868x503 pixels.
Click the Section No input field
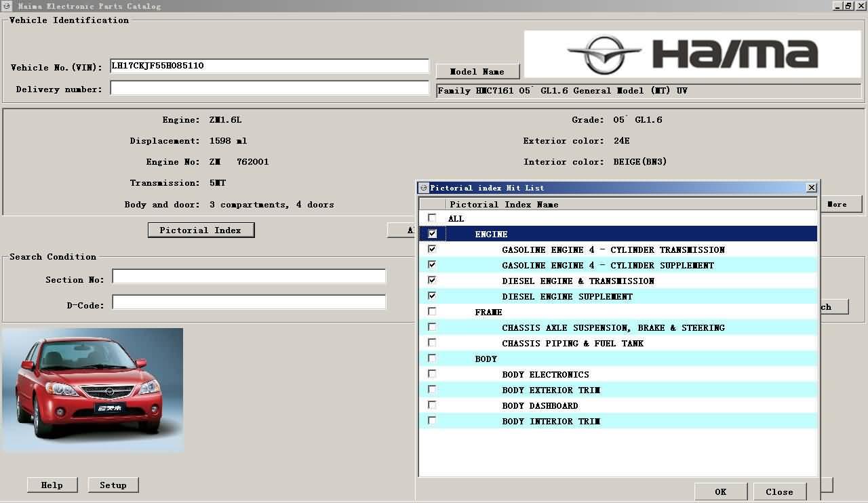coord(249,276)
